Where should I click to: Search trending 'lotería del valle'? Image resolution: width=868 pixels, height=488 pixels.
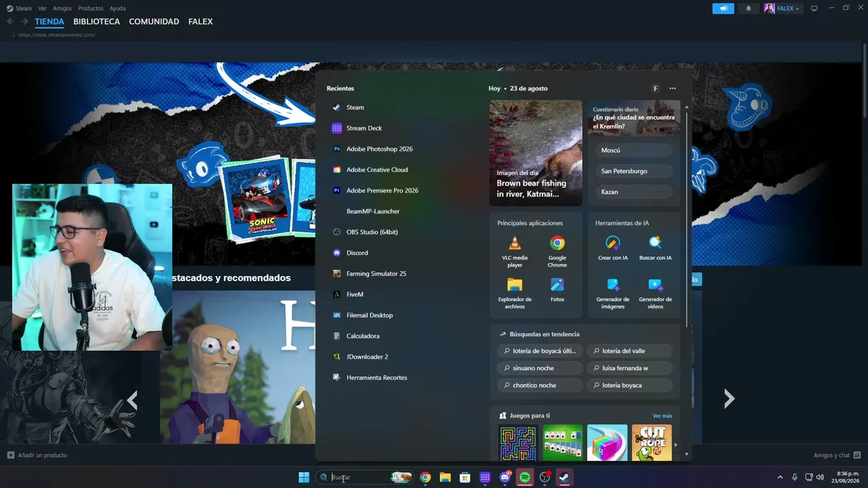(630, 351)
